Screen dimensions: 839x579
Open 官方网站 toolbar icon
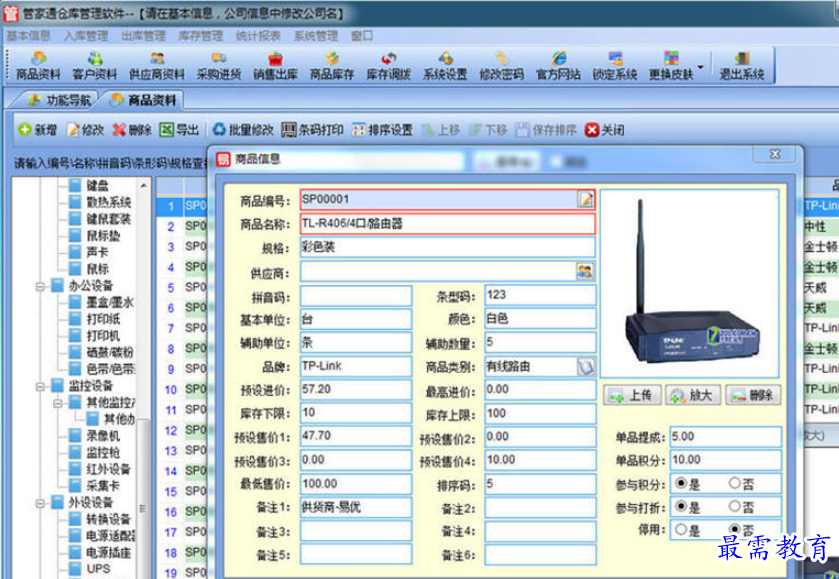[x=558, y=65]
